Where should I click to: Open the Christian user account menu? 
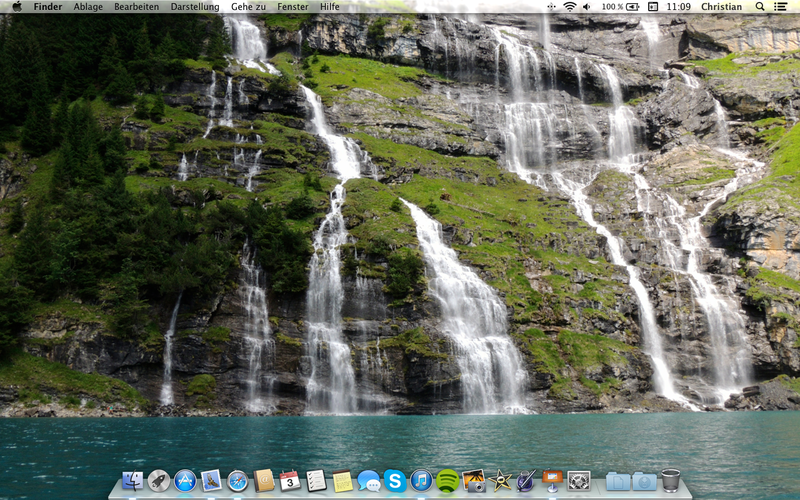pyautogui.click(x=721, y=7)
